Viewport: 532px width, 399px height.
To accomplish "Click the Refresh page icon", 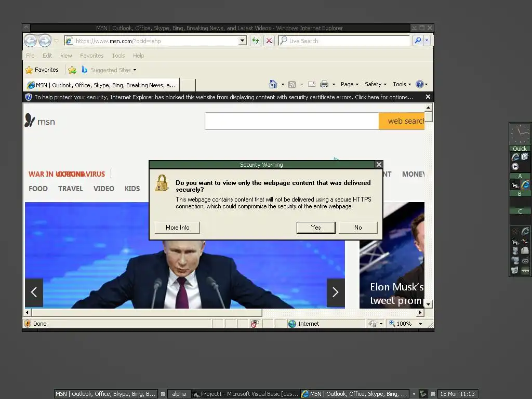I will tap(256, 41).
